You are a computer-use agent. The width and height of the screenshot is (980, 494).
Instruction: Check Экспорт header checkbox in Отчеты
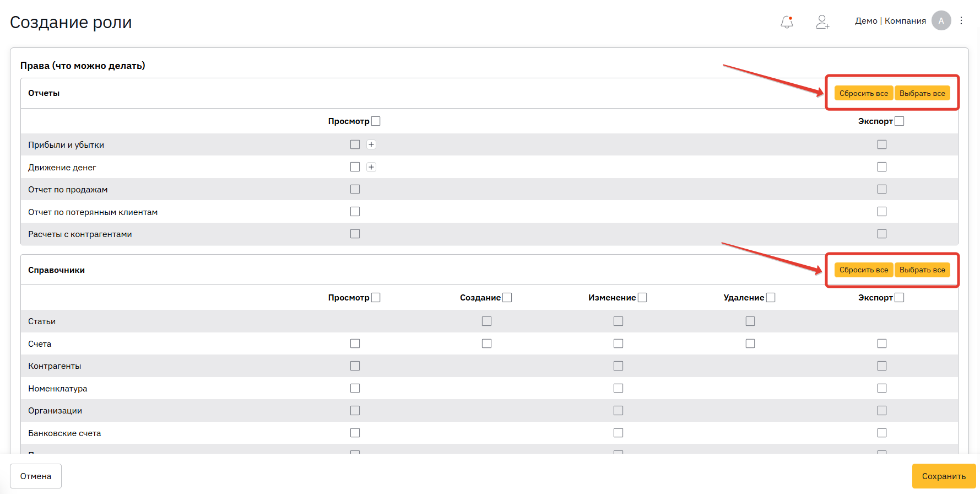pos(900,121)
